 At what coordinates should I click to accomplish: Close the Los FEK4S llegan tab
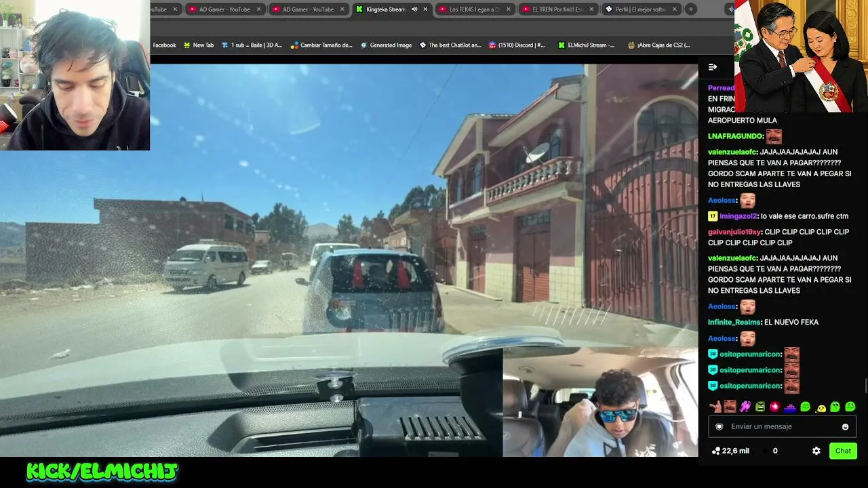[508, 9]
